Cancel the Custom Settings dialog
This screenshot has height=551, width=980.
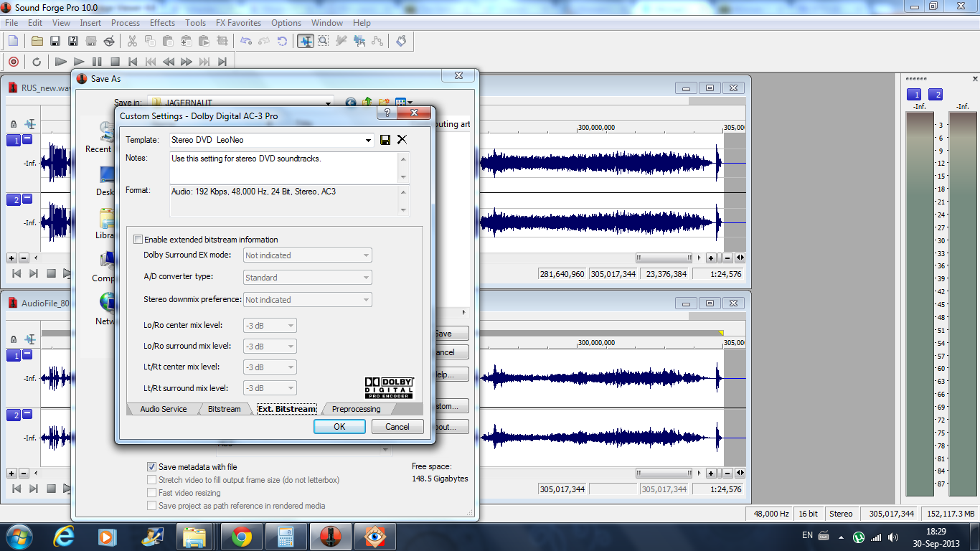(397, 426)
